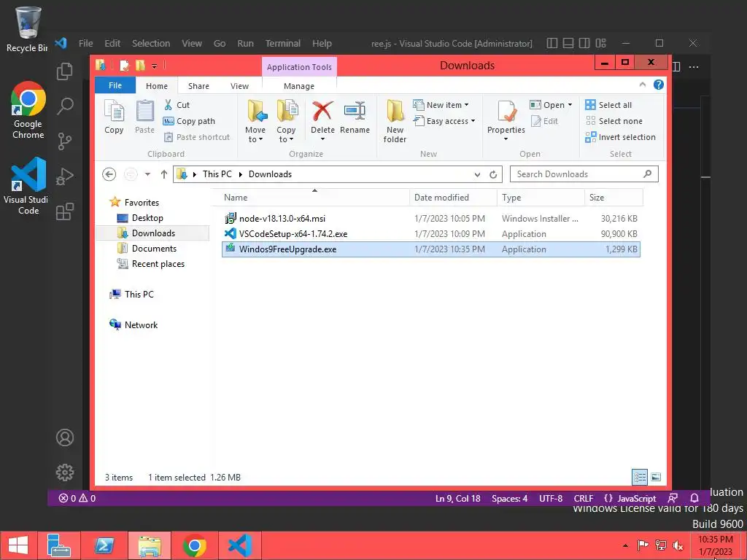Click the Recycle Bin desktop icon
The height and width of the screenshot is (560, 747).
tap(27, 29)
